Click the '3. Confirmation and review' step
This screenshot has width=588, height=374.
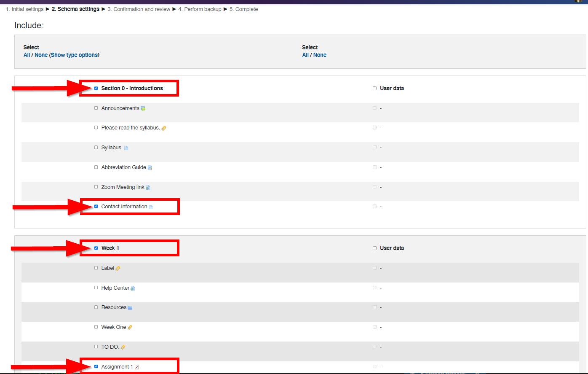point(139,9)
